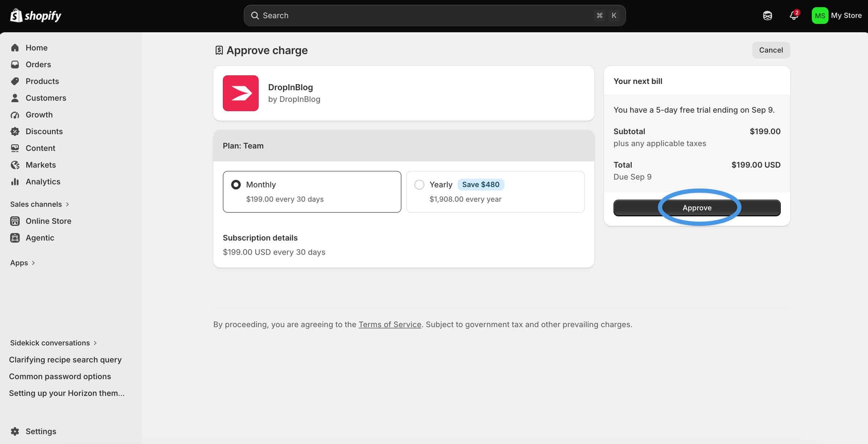Click the Settings gear icon
This screenshot has height=444, width=868.
click(x=15, y=431)
